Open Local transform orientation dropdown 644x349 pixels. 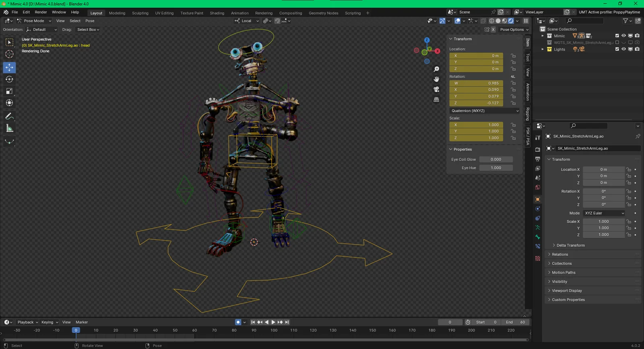tap(247, 21)
